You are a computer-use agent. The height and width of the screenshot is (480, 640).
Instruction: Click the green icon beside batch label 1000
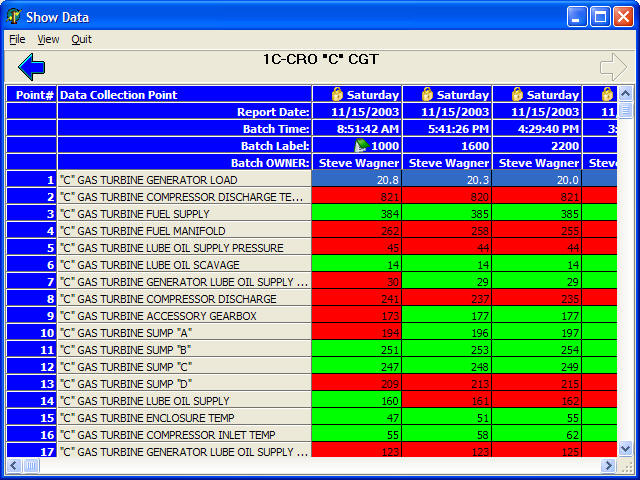pyautogui.click(x=361, y=146)
